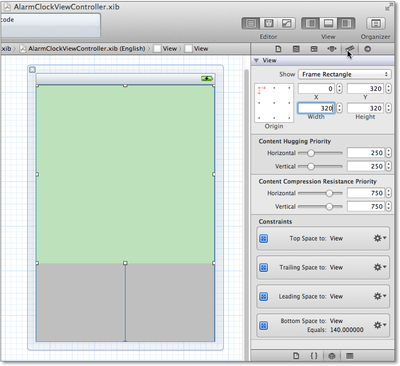The image size is (400, 366).
Task: Open gear menu for Bottom Space constraint
Action: (379, 325)
